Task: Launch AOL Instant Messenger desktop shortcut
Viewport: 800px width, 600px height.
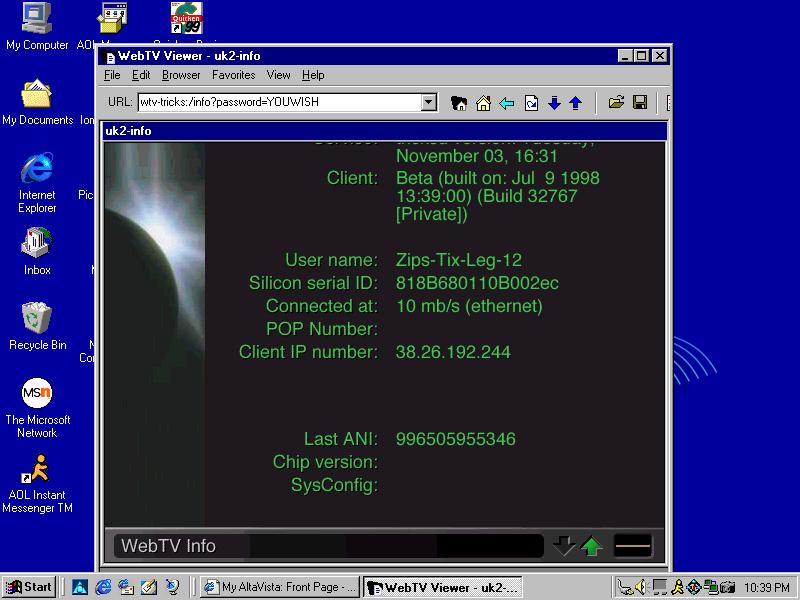Action: coord(37,483)
